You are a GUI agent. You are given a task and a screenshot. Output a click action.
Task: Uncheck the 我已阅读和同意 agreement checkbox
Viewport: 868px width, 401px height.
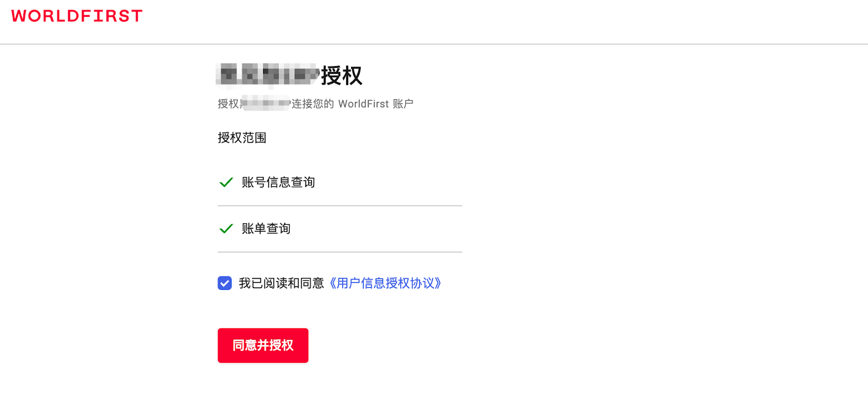225,283
